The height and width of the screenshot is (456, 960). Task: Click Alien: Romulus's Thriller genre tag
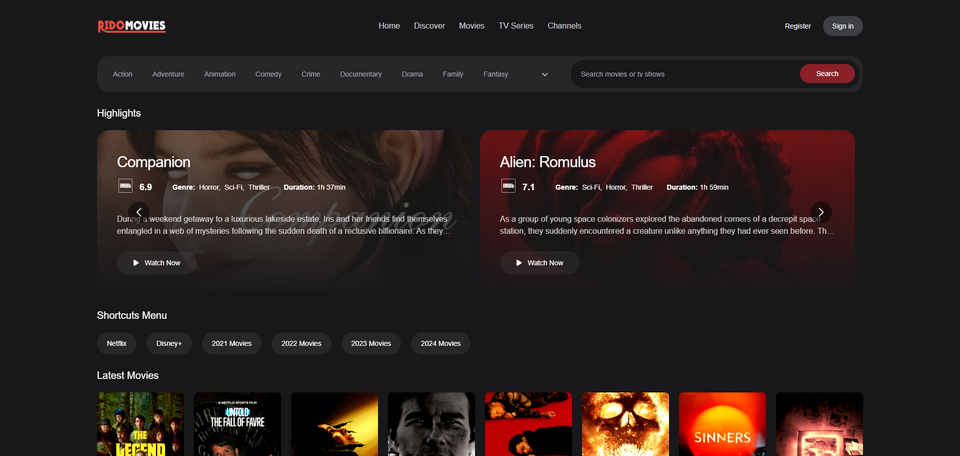[642, 187]
